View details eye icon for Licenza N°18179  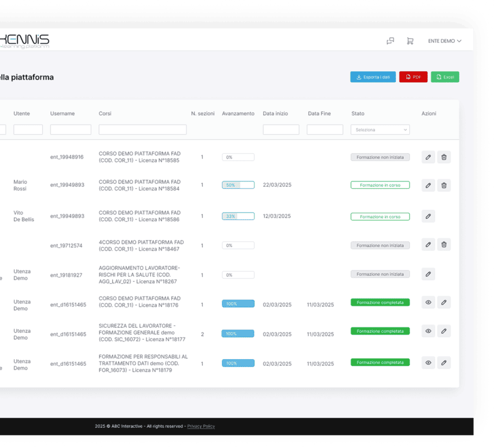tap(428, 362)
